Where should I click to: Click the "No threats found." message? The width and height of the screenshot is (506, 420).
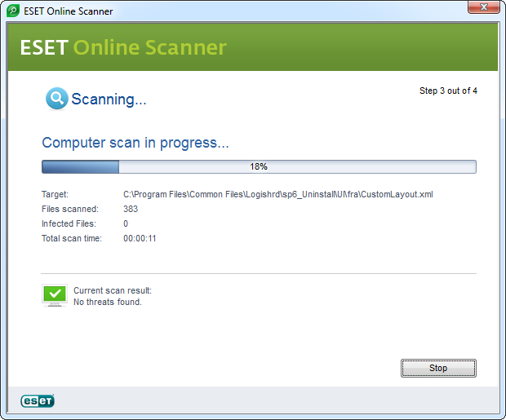coord(108,302)
